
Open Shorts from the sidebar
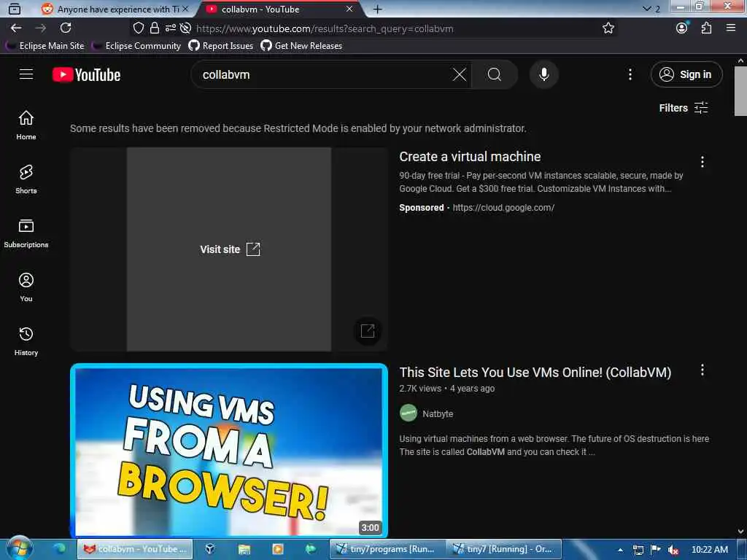[26, 179]
